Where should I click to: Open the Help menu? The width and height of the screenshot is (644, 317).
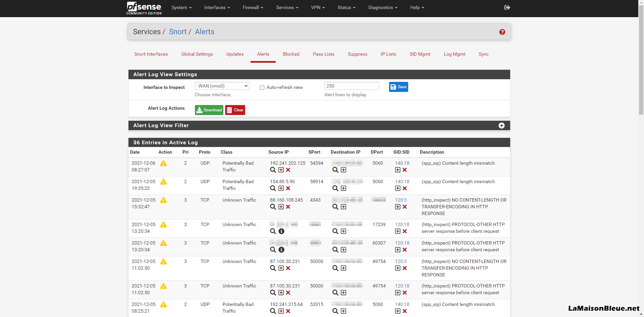(x=417, y=7)
